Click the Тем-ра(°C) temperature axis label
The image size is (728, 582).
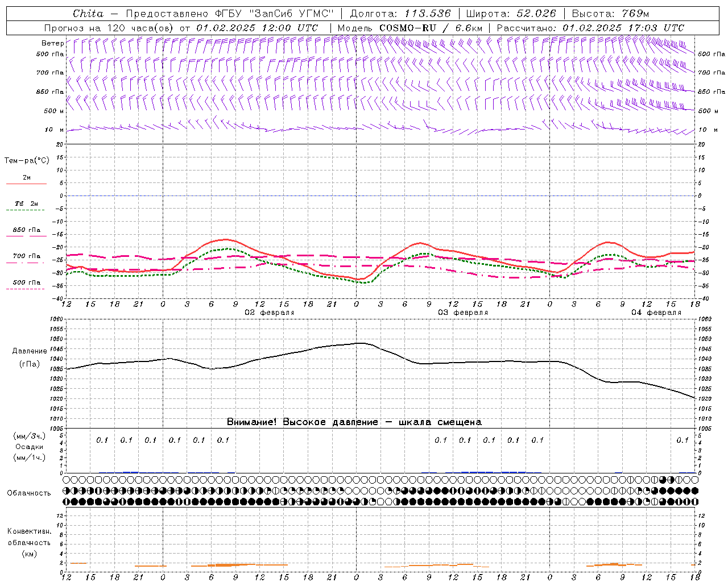[27, 161]
